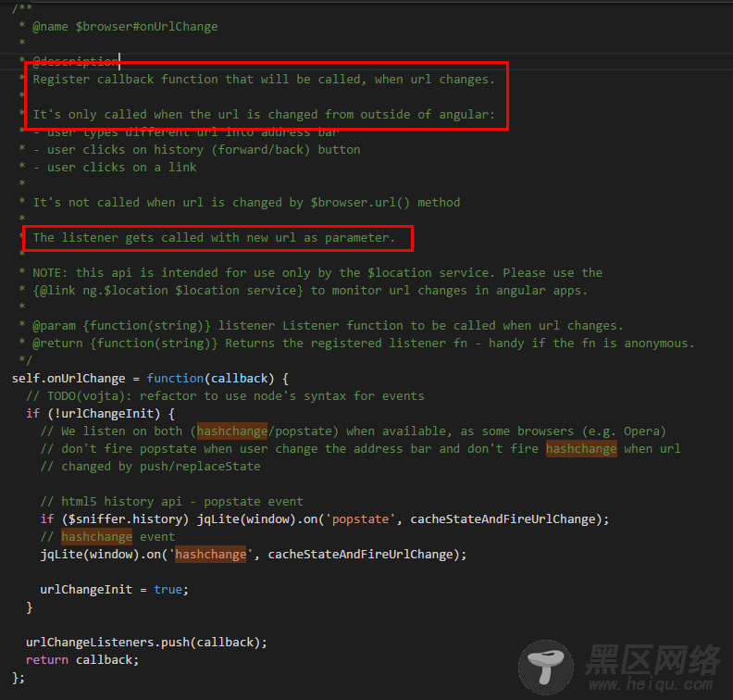Click the 'true' keyword value
Screen dimensions: 733x700
(168, 590)
